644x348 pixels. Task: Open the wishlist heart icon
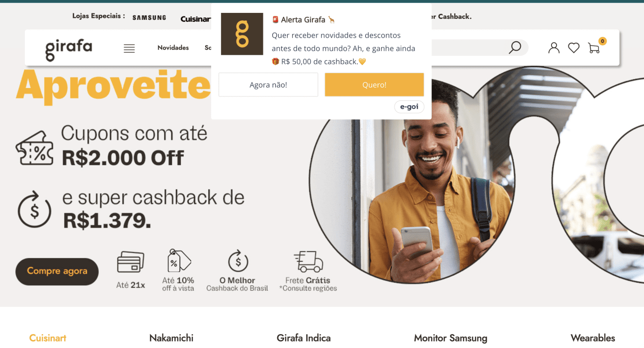pyautogui.click(x=574, y=48)
